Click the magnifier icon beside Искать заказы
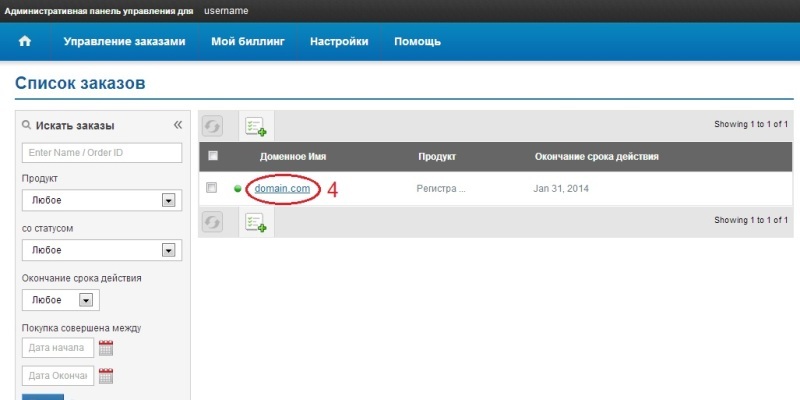800x400 pixels. point(27,125)
